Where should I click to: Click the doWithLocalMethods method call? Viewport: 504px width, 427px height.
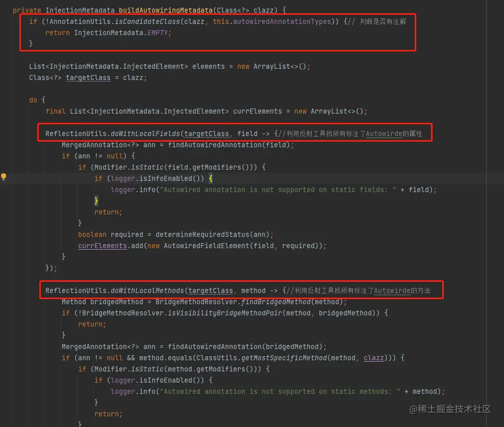pos(147,290)
